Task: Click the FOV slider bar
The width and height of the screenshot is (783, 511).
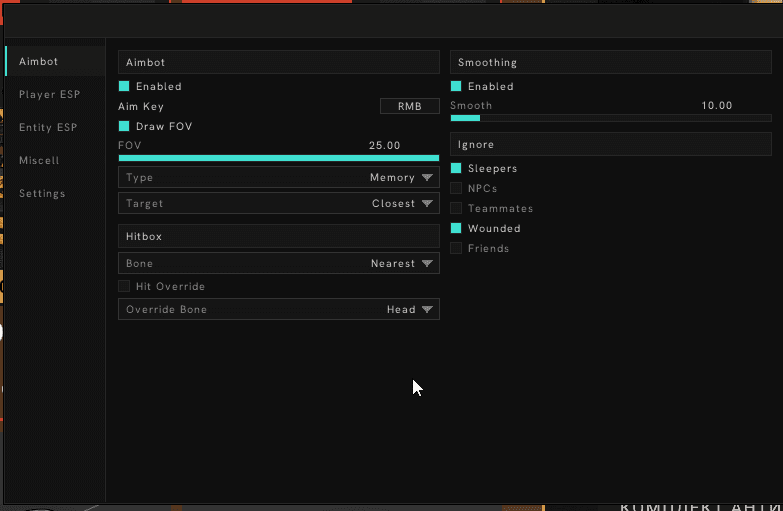Action: [x=279, y=158]
